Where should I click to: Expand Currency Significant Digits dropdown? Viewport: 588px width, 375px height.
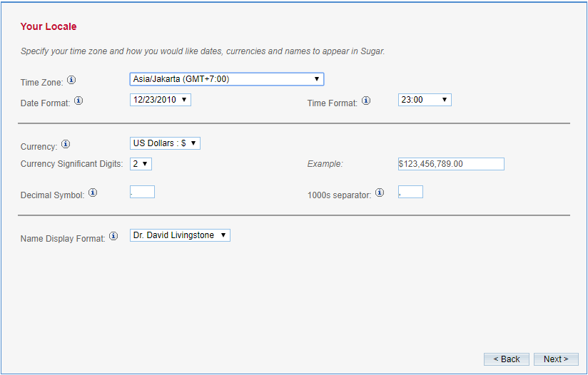[141, 164]
